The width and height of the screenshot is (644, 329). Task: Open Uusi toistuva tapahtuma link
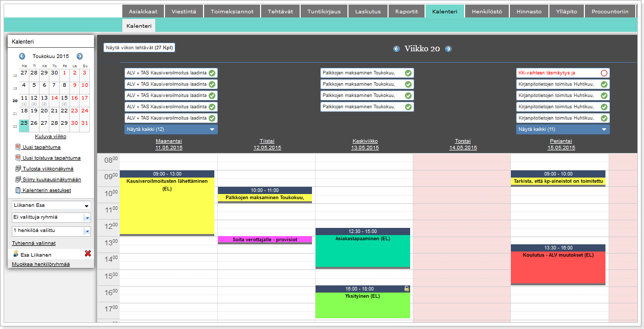click(x=51, y=158)
